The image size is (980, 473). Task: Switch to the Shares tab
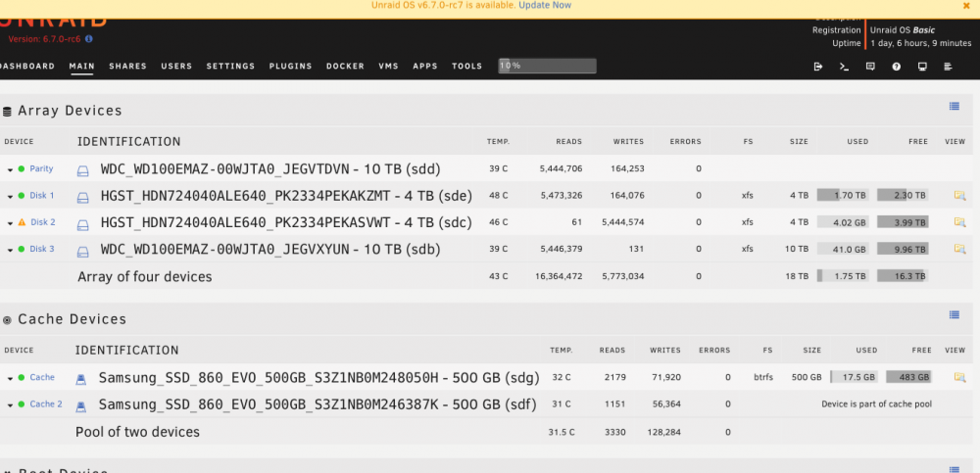127,67
